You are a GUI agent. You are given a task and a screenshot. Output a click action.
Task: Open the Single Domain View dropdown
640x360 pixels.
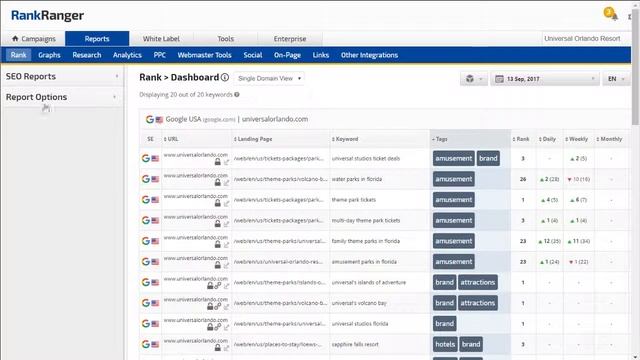[x=269, y=78]
